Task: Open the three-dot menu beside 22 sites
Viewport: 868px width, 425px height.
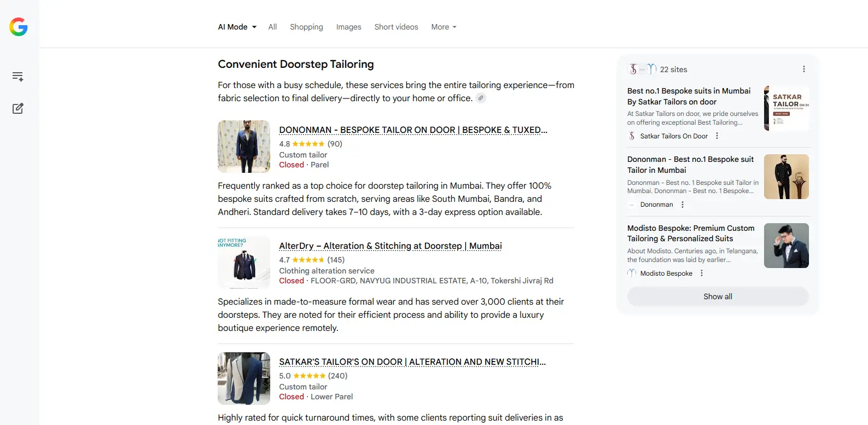Action: (803, 69)
